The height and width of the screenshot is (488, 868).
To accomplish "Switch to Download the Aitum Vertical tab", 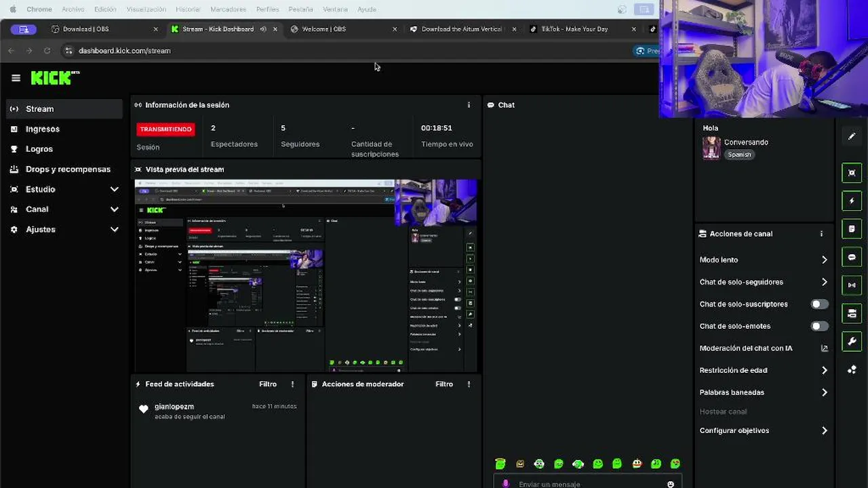I will (462, 29).
